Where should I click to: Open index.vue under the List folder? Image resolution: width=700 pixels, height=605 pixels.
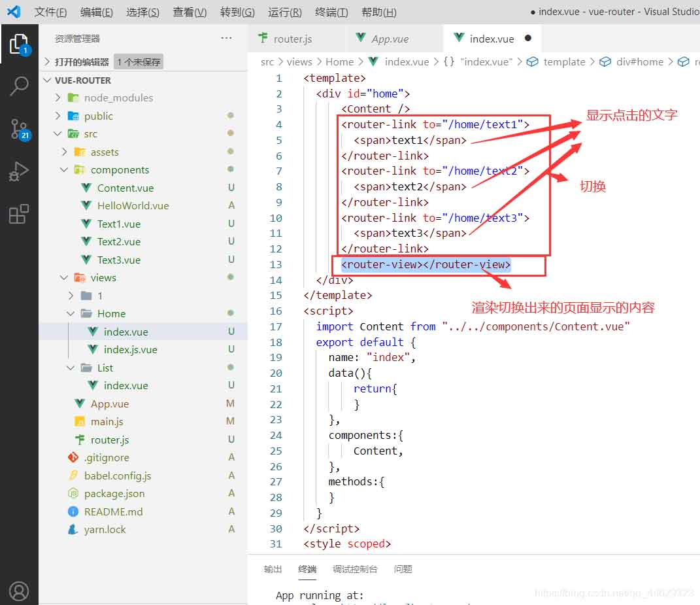coord(143,385)
